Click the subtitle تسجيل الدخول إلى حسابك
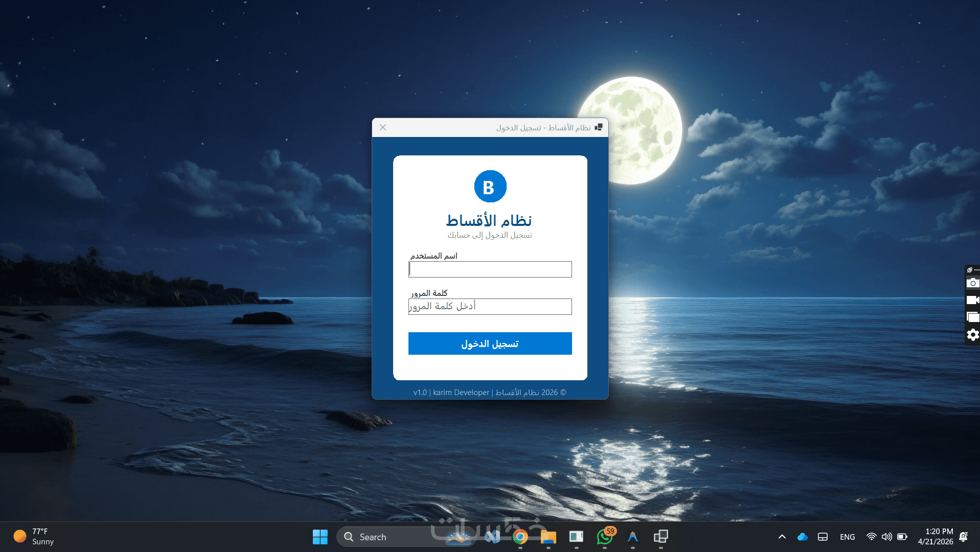 490,235
